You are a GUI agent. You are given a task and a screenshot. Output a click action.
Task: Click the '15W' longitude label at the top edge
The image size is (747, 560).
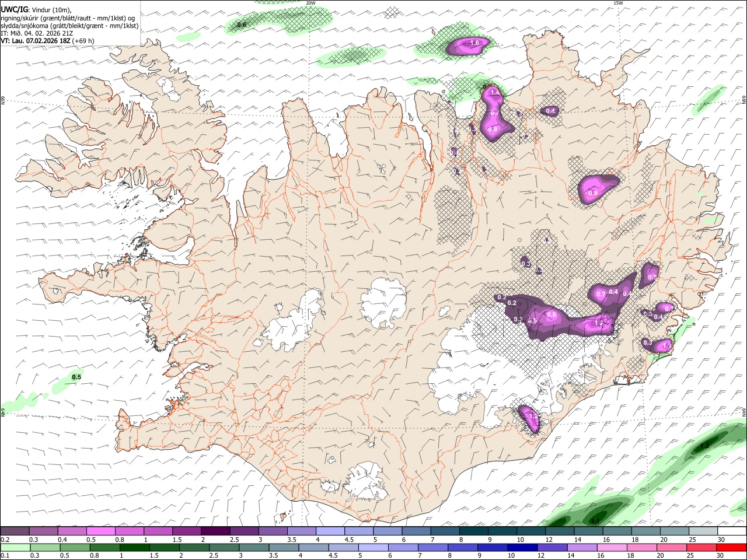click(618, 3)
